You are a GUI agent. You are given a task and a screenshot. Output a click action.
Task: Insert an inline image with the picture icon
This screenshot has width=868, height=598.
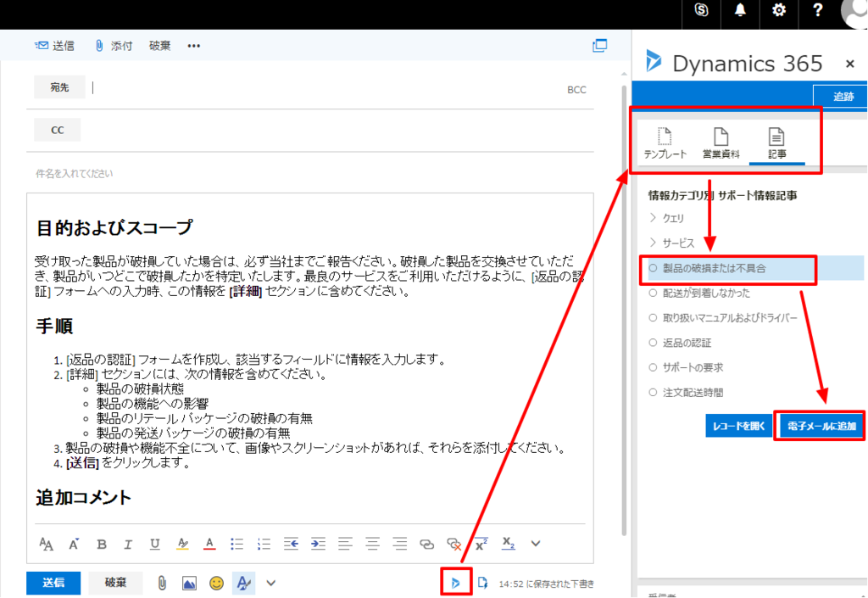click(188, 583)
